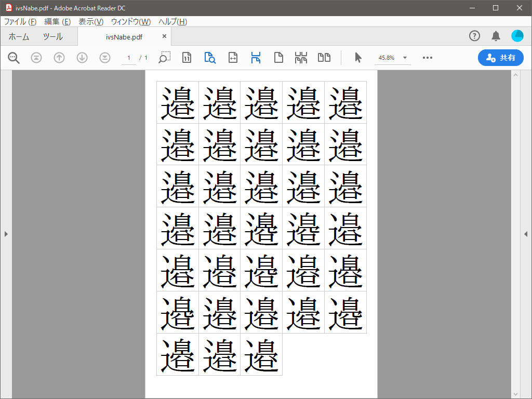Go to first page arrow icon
This screenshot has height=399, width=532.
coord(36,58)
